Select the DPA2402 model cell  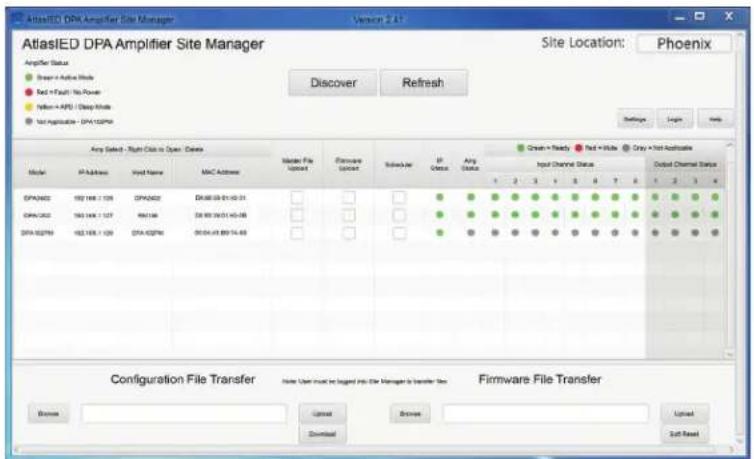[x=37, y=198]
